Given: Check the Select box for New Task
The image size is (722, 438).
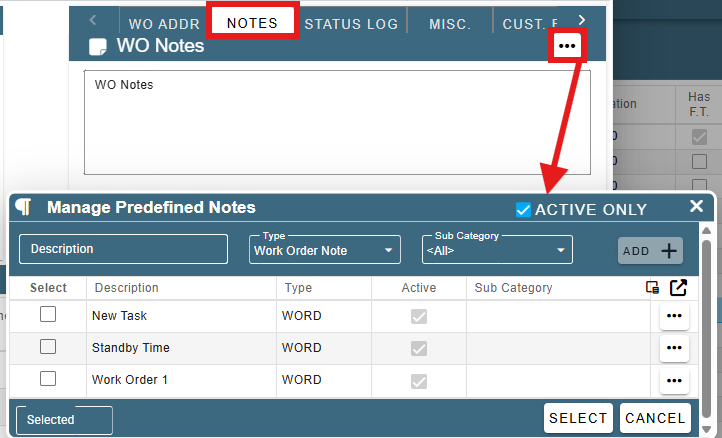Looking at the screenshot, I should coord(48,315).
